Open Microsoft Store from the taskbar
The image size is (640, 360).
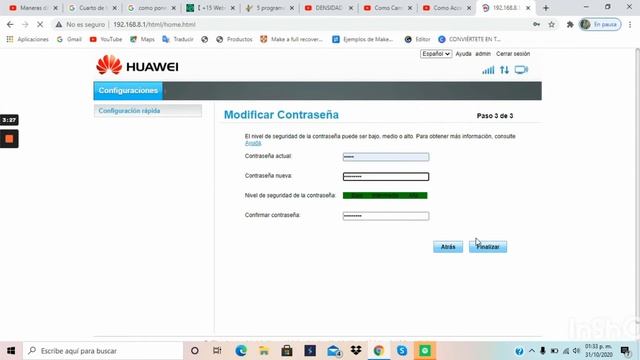pos(287,351)
